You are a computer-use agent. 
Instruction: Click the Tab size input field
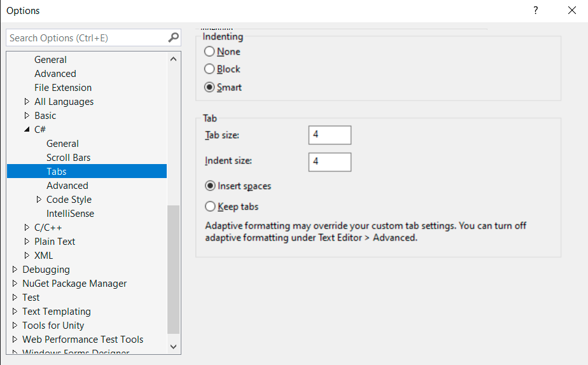coord(330,135)
